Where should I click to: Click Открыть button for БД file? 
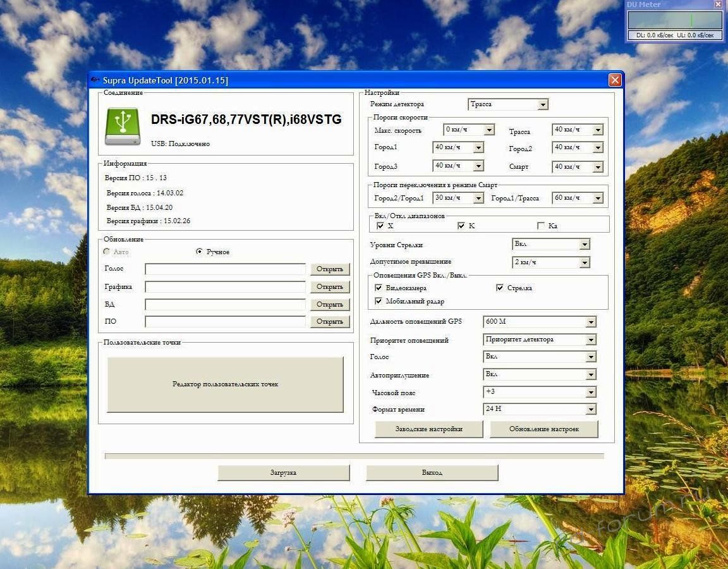pyautogui.click(x=330, y=304)
